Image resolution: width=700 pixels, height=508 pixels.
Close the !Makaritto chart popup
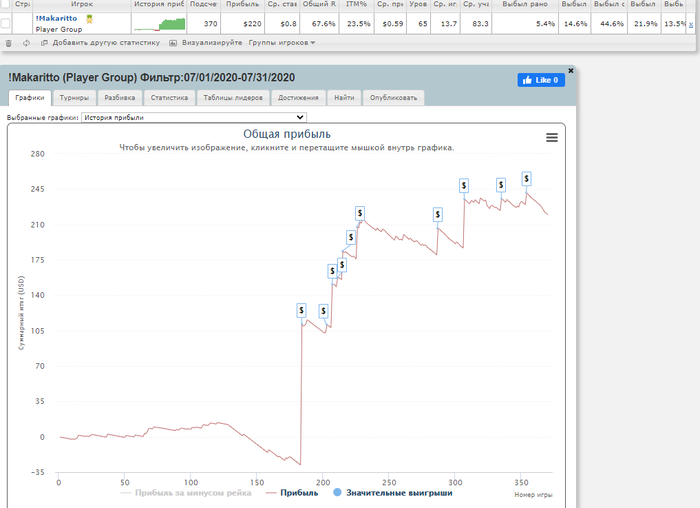pyautogui.click(x=571, y=71)
